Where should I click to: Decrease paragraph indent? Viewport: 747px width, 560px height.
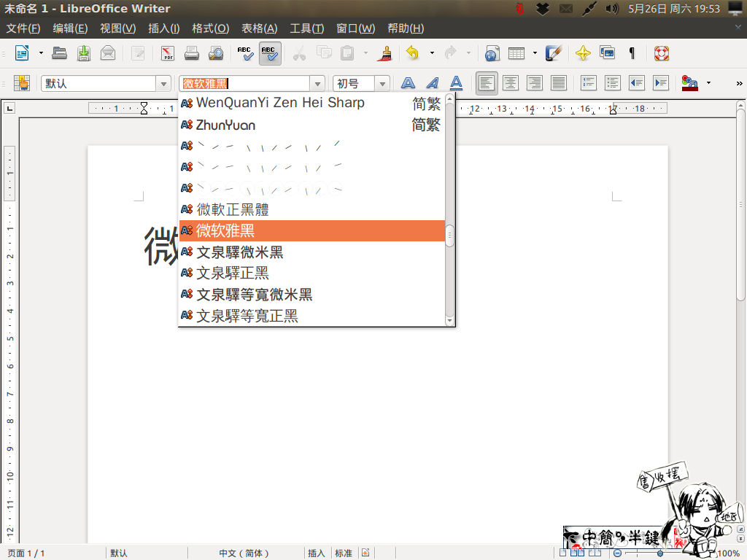tap(636, 83)
